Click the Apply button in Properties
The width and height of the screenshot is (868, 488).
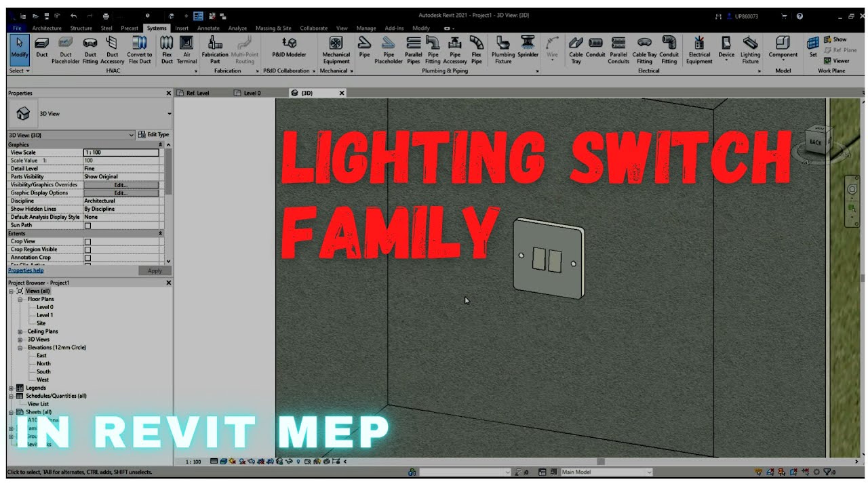[155, 270]
